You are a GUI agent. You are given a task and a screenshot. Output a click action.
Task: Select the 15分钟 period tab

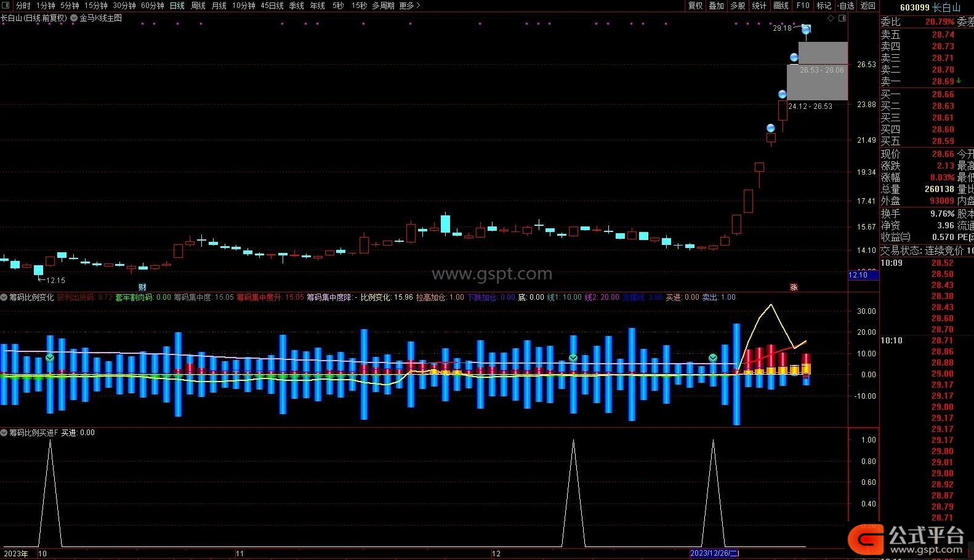click(96, 6)
